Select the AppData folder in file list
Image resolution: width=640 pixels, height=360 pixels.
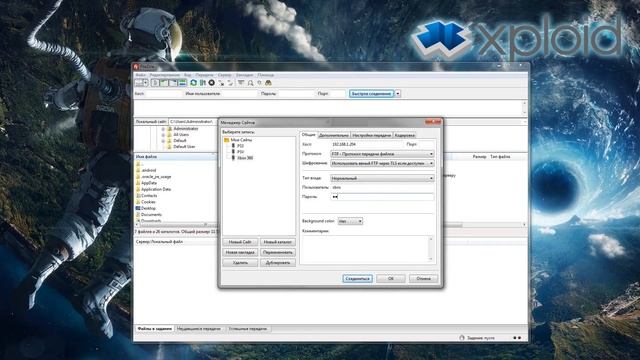pos(149,183)
